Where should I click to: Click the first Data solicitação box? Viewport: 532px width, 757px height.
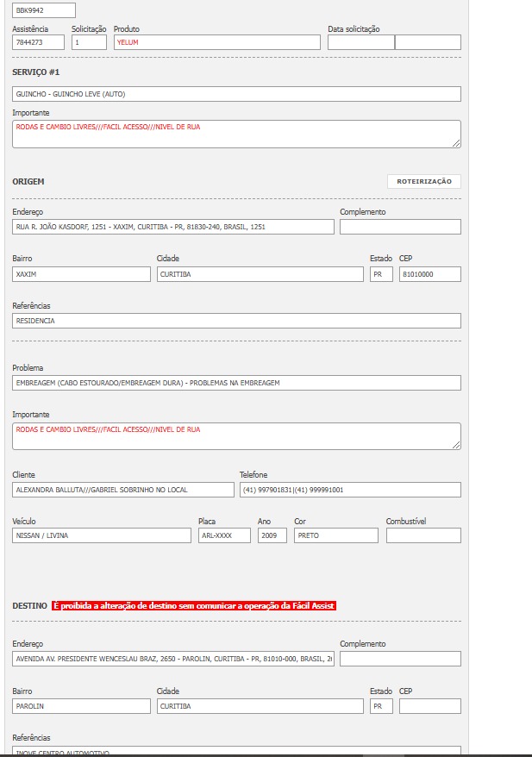coord(361,42)
